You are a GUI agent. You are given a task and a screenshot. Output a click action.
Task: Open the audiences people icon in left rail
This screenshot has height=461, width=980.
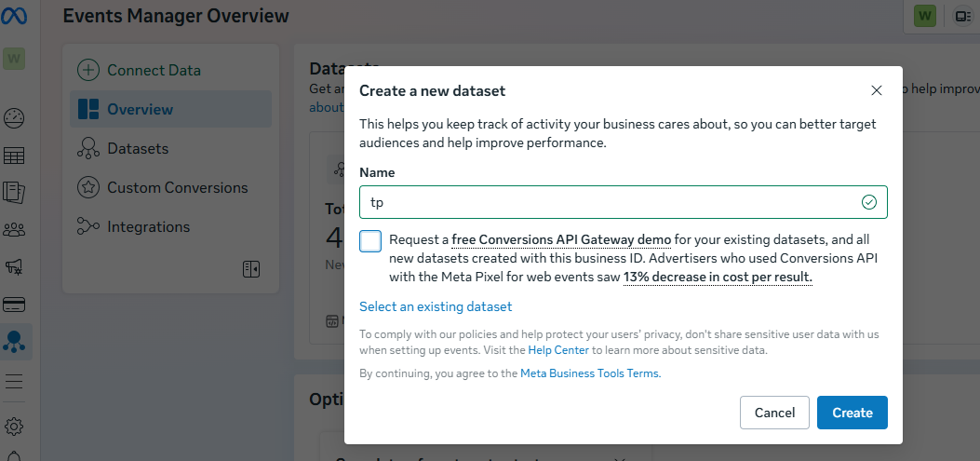(14, 229)
